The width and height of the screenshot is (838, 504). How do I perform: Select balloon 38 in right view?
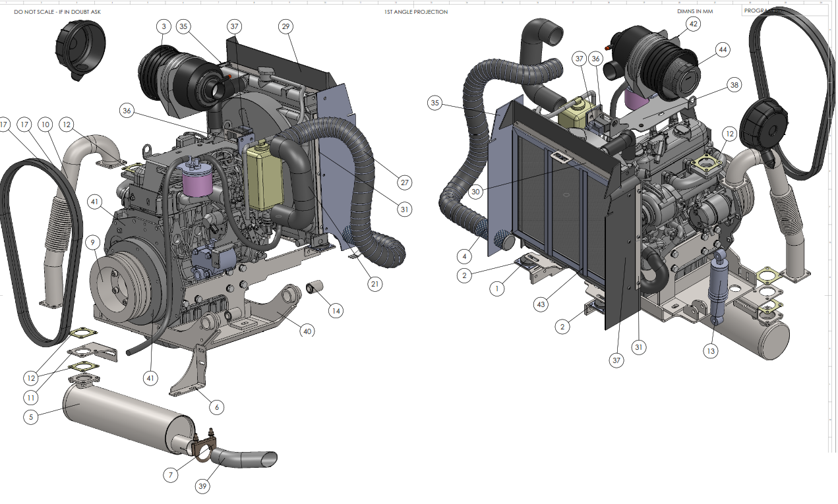(734, 84)
